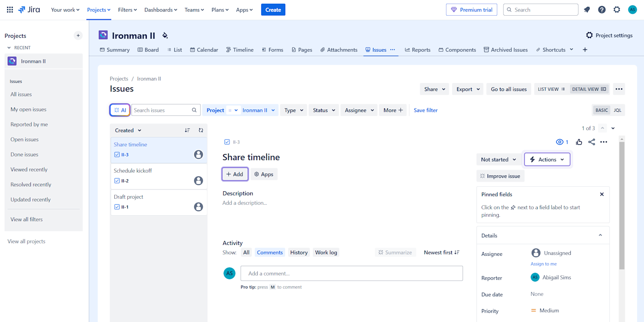Open the app switcher grid icon
This screenshot has height=322, width=644.
[x=10, y=10]
